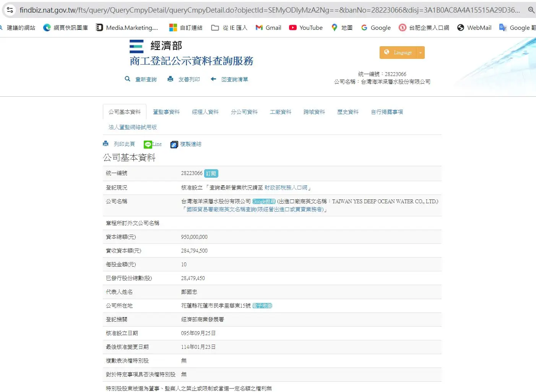Click the Language button
Image resolution: width=536 pixels, height=392 pixels.
(398, 53)
